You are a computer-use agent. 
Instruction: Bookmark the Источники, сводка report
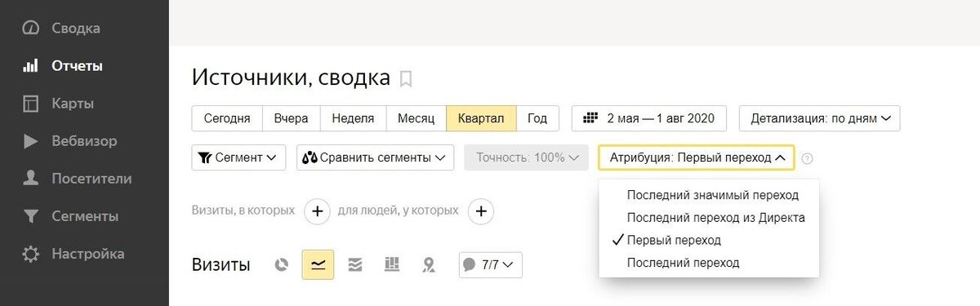(x=406, y=79)
